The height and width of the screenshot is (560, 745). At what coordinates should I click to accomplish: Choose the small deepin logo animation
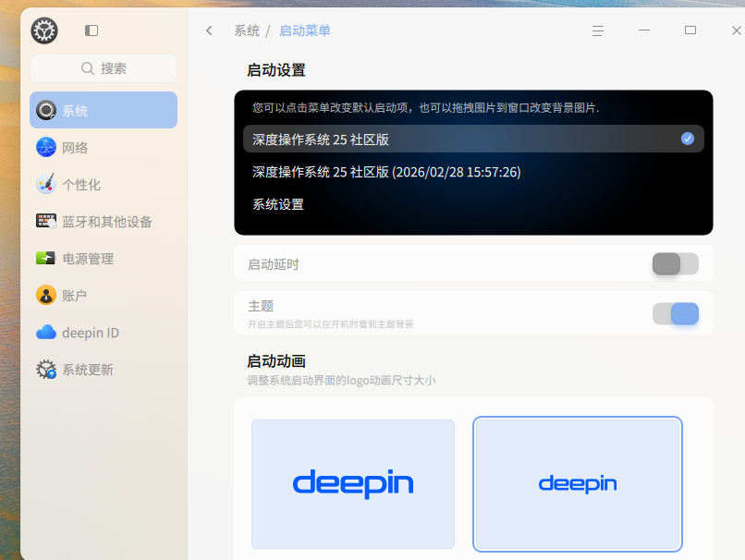click(578, 484)
